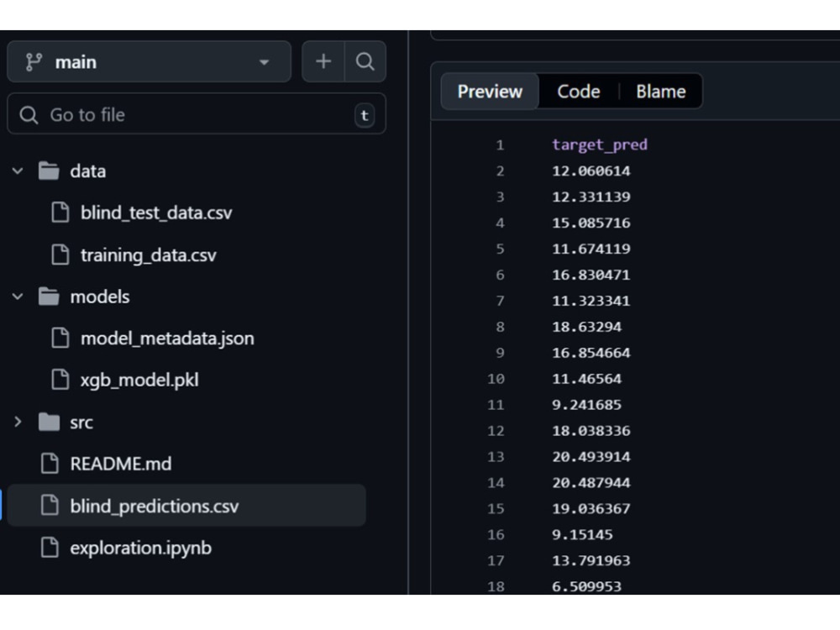Image resolution: width=840 pixels, height=630 pixels.
Task: Click the value 12.331139
Action: [591, 197]
